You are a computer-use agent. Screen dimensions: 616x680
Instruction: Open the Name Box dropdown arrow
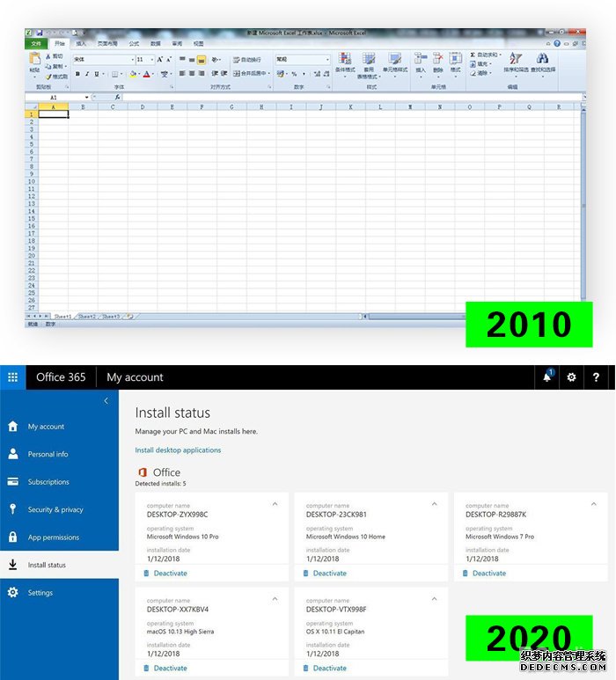[x=87, y=97]
